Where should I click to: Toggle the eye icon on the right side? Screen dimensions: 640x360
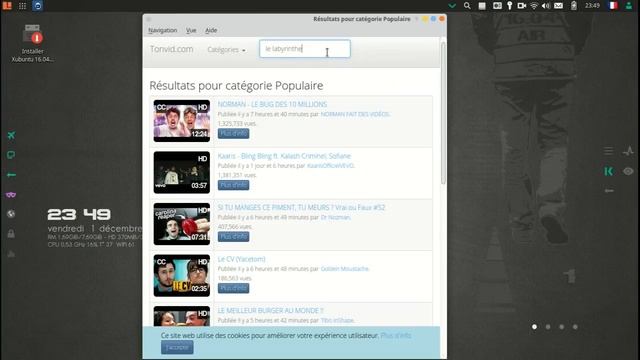(x=628, y=171)
